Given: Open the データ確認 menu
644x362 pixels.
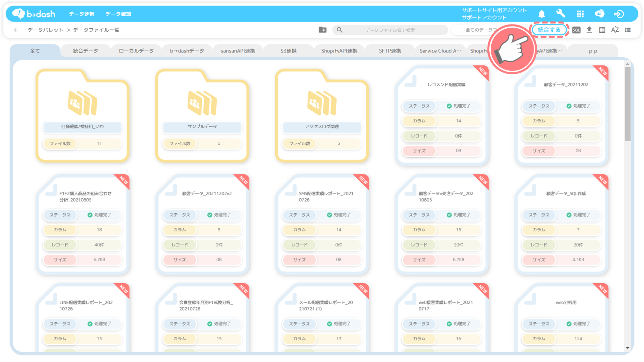Looking at the screenshot, I should pos(118,14).
